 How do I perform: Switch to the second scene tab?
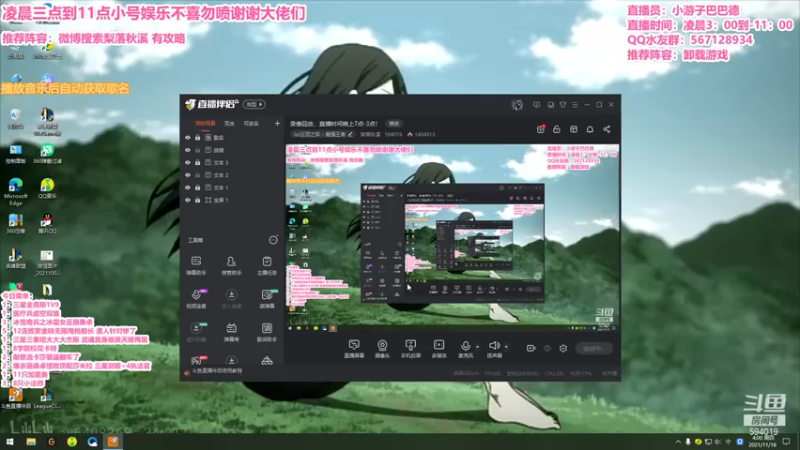pyautogui.click(x=230, y=123)
